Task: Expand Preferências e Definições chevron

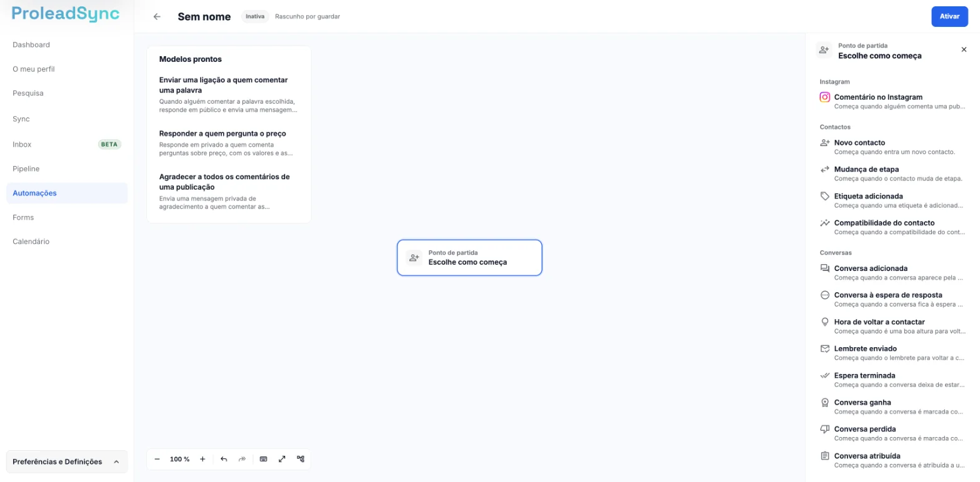Action: [x=116, y=462]
